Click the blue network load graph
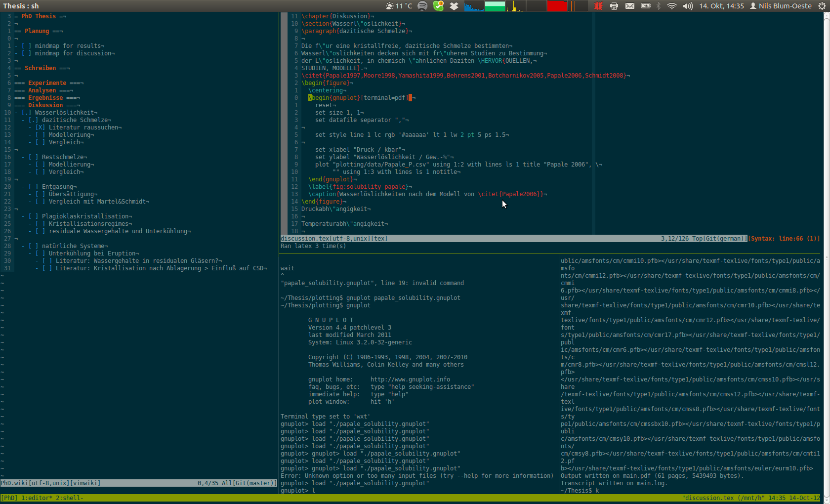 click(474, 6)
